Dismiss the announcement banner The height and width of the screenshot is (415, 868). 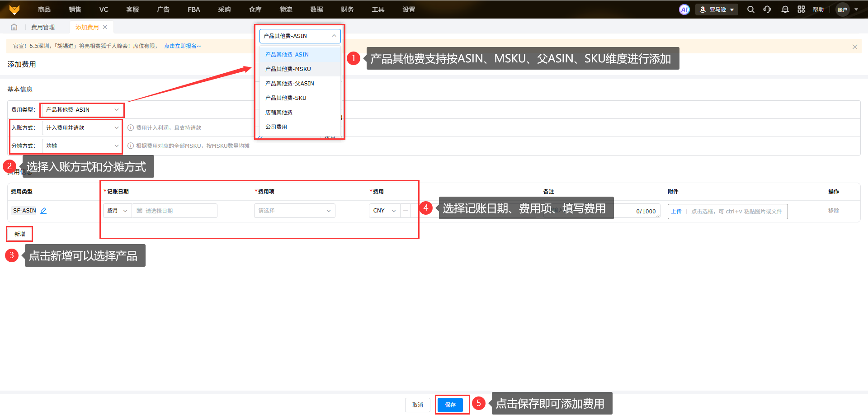click(x=855, y=47)
